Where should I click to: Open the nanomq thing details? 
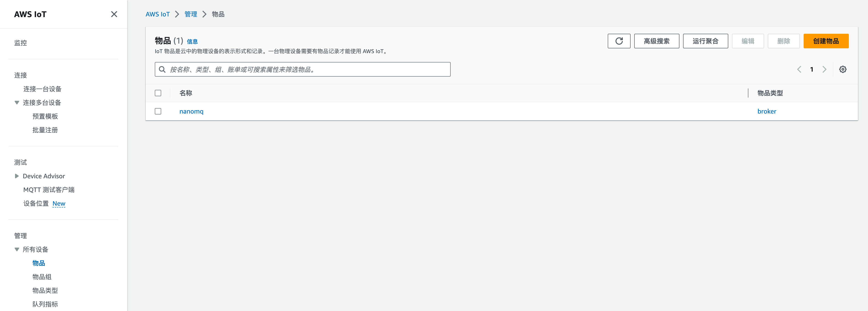pos(191,111)
